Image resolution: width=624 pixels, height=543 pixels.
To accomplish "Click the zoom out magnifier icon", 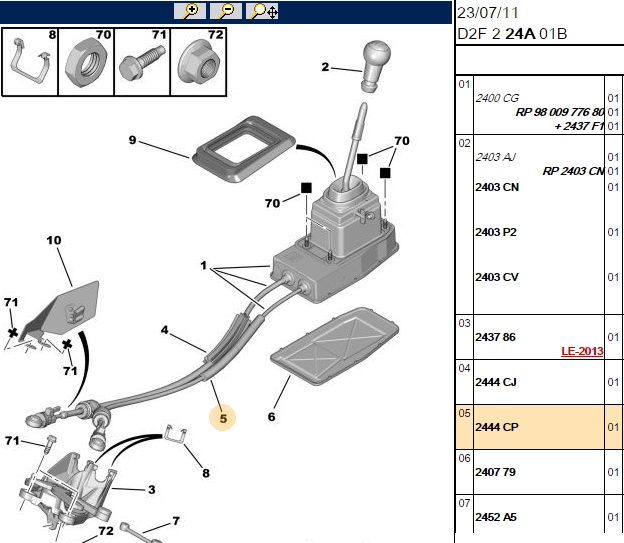I will (x=226, y=11).
